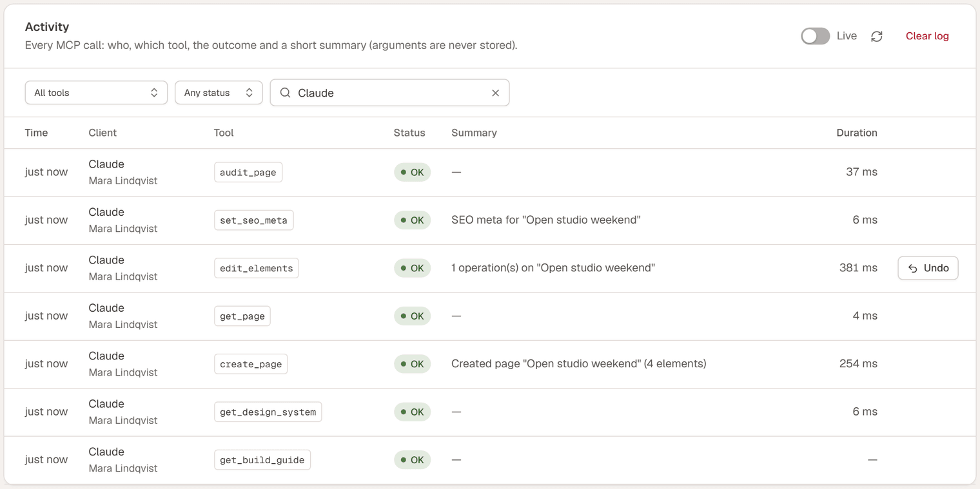Click the set_seo_meta tool tag
This screenshot has height=489, width=980.
253,220
